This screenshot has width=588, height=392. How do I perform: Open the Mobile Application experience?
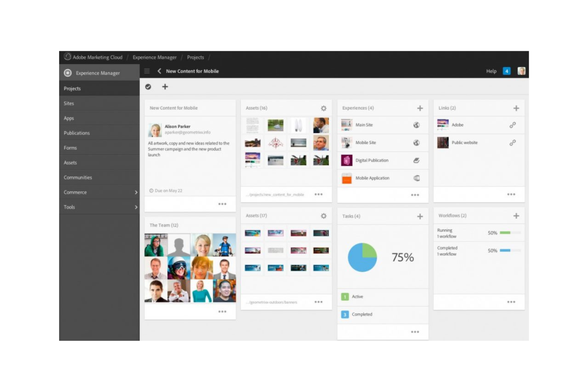click(x=383, y=178)
